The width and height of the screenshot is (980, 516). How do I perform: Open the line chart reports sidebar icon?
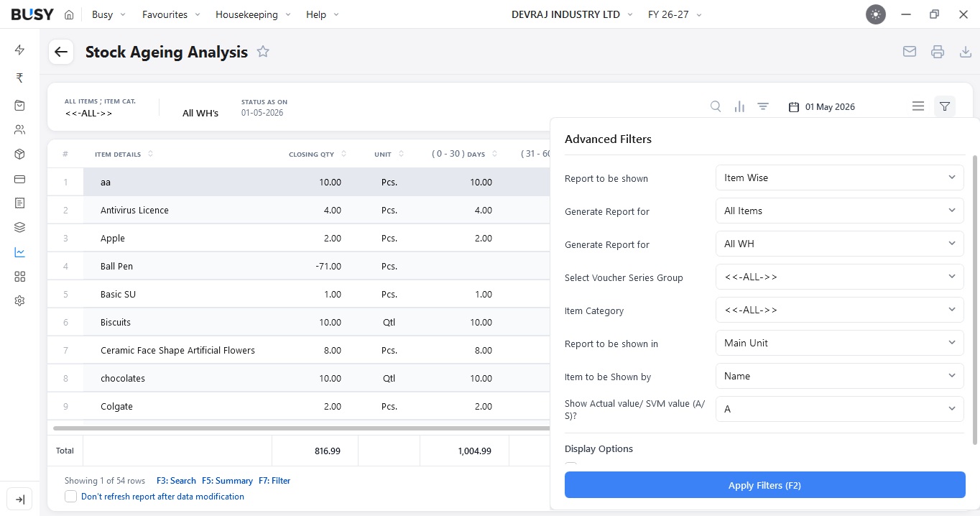(19, 252)
